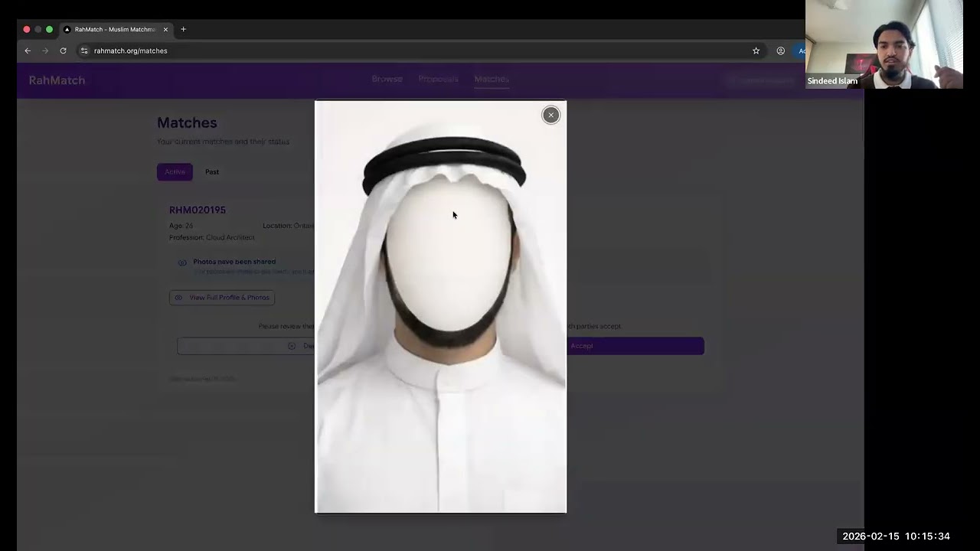980x551 pixels.
Task: Click the RahMatch logo
Action: 57,80
